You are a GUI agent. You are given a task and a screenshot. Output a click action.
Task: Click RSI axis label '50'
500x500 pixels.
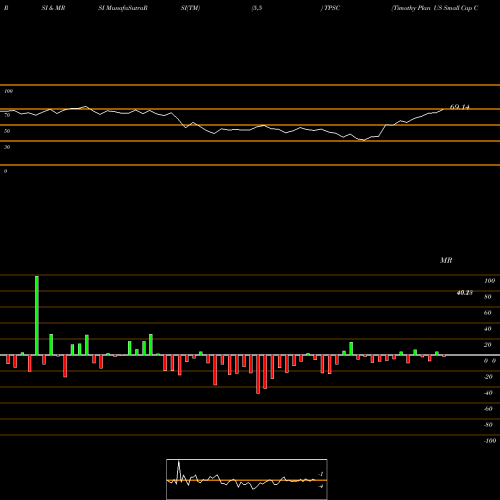pyautogui.click(x=7, y=131)
